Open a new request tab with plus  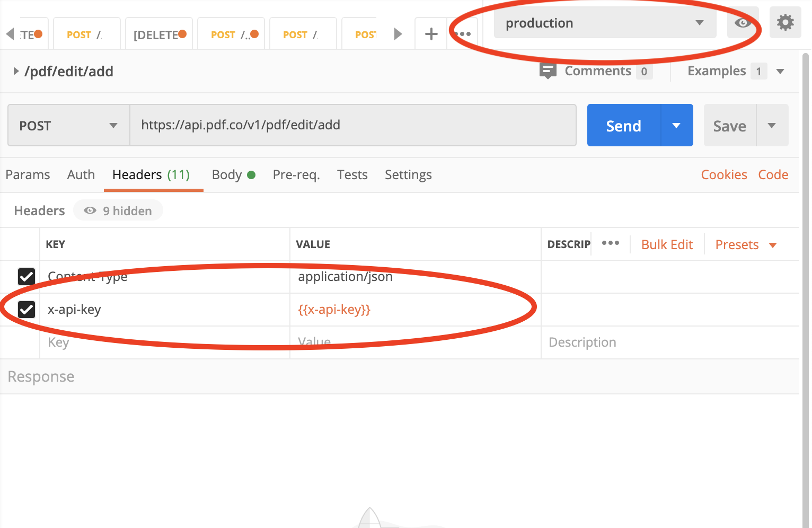point(431,34)
